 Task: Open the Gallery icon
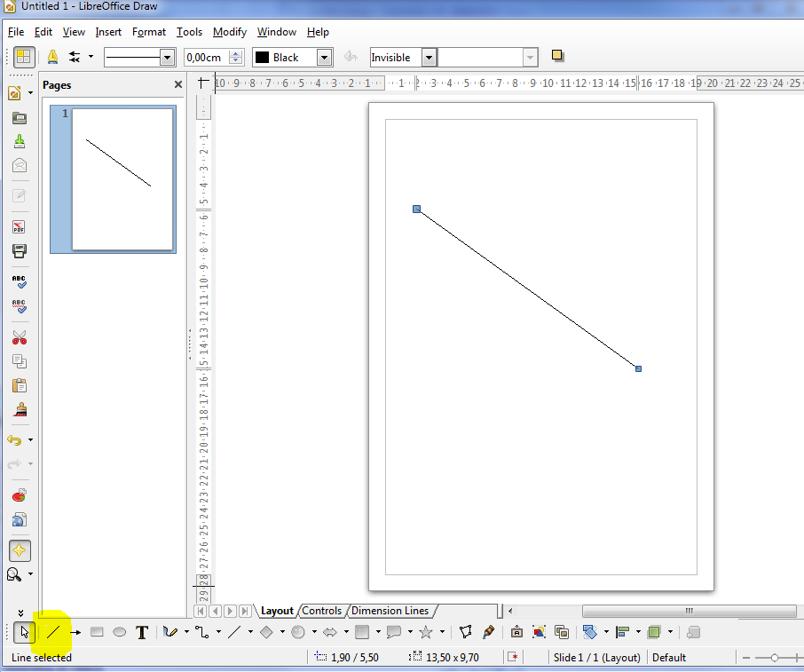coord(562,632)
